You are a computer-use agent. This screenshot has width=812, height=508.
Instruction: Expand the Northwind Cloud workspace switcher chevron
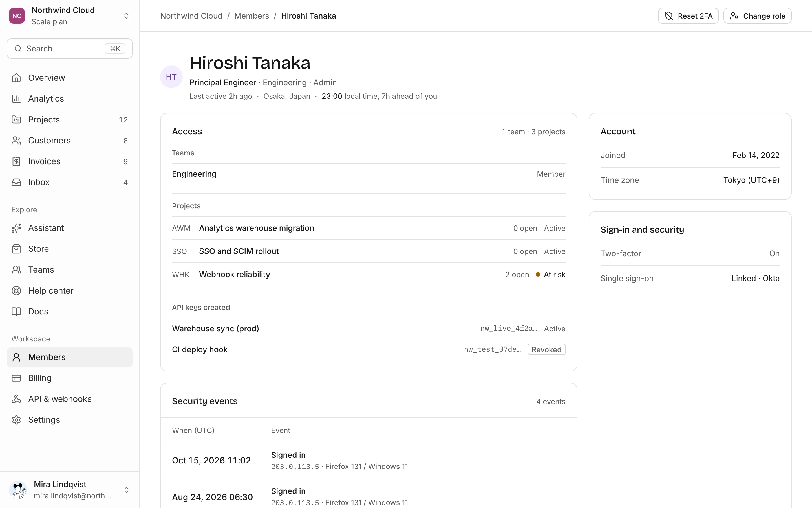[126, 16]
